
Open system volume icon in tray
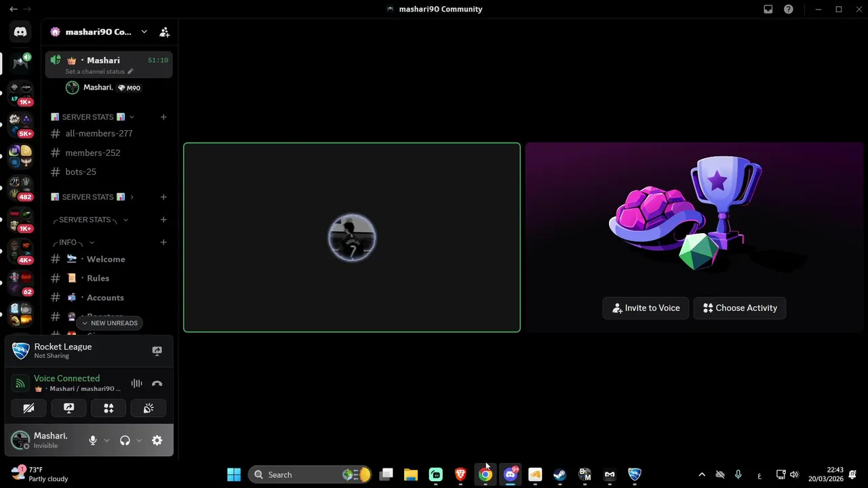pyautogui.click(x=794, y=474)
